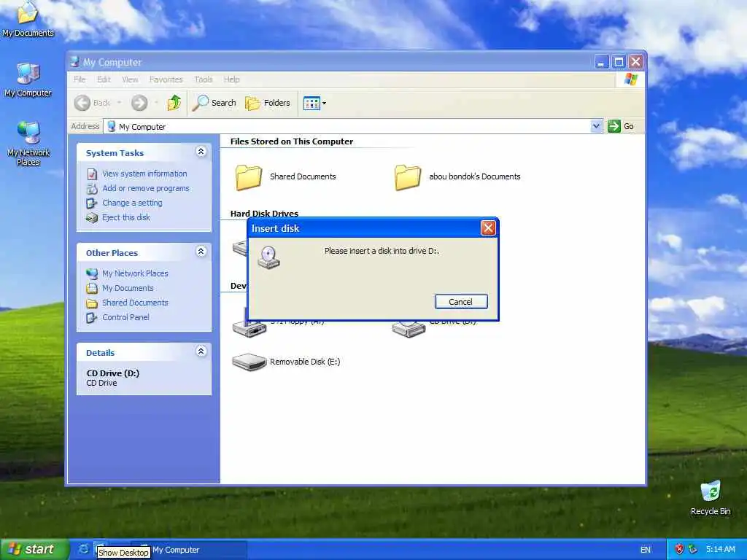Open Back history dropdown arrow
747x560 pixels.
[x=119, y=102]
